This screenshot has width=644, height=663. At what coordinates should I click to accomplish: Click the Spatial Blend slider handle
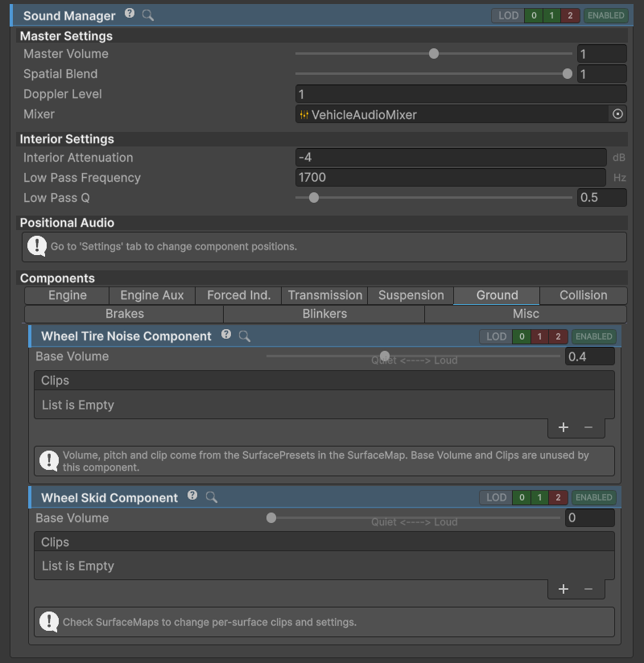pyautogui.click(x=568, y=74)
